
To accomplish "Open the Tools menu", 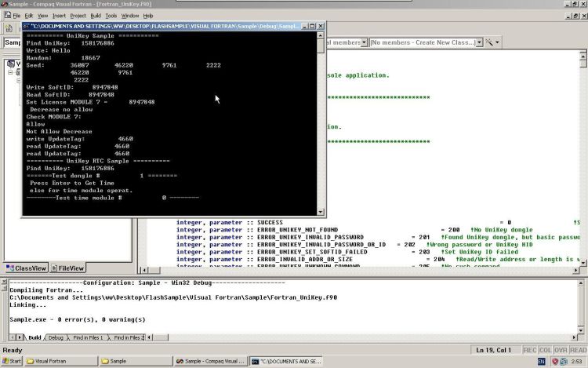I will [111, 16].
